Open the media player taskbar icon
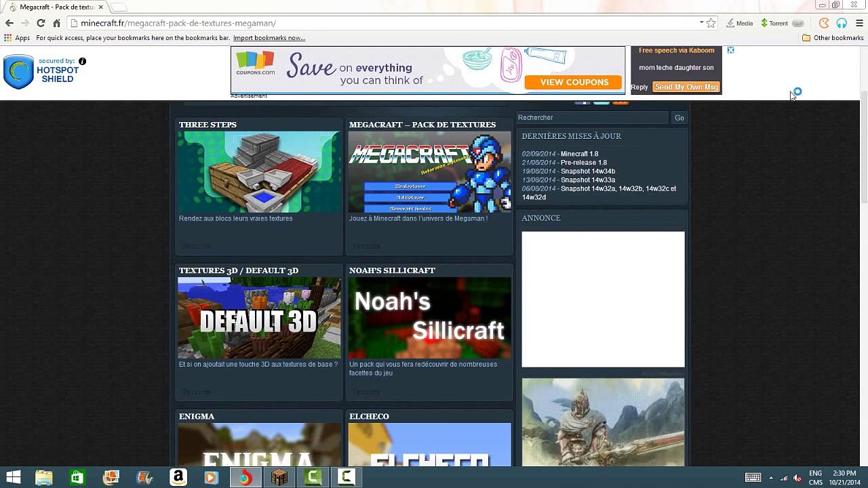 tap(211, 477)
